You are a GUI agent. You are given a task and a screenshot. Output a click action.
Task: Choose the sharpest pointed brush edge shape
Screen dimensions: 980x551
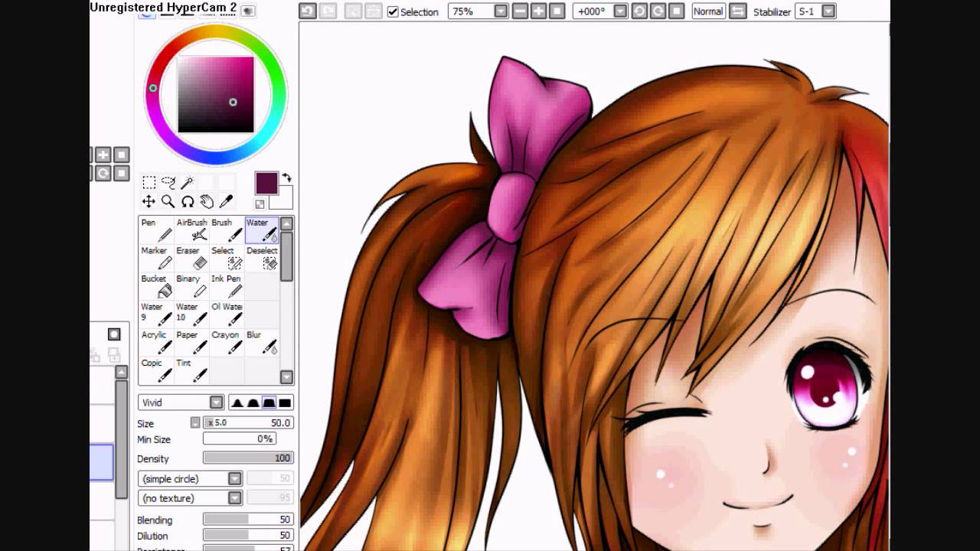[237, 403]
